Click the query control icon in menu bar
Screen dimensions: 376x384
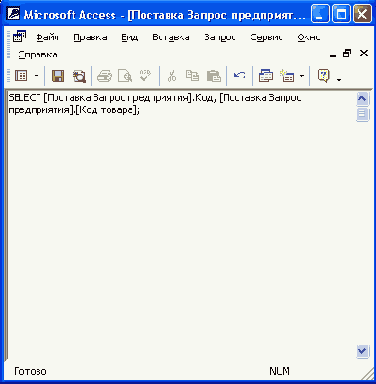[19, 36]
